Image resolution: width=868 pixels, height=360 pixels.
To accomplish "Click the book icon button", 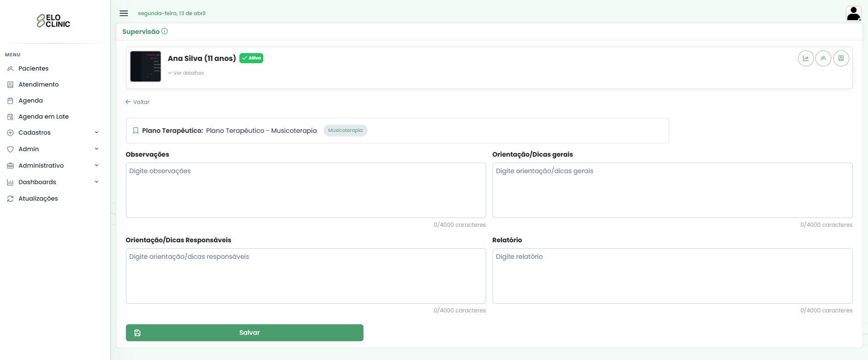I will 841,59.
